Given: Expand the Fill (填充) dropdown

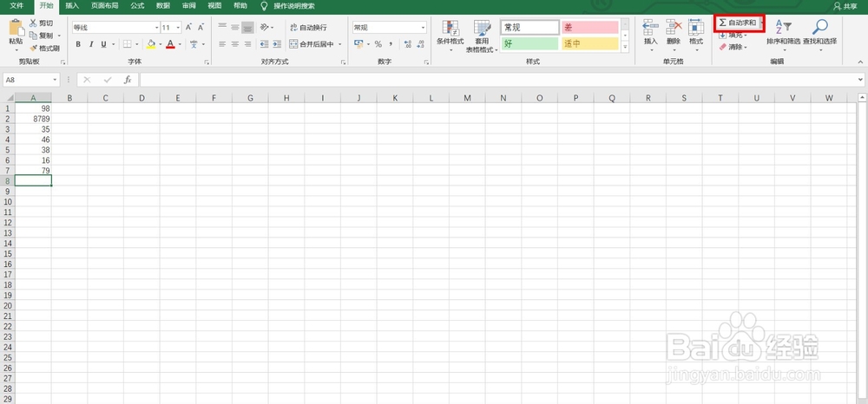Looking at the screenshot, I should pyautogui.click(x=745, y=36).
